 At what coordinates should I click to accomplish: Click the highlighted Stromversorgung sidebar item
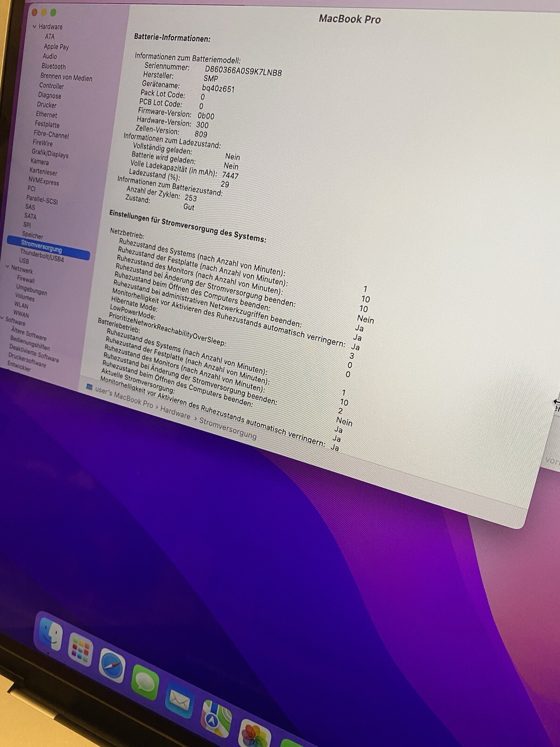pyautogui.click(x=48, y=247)
